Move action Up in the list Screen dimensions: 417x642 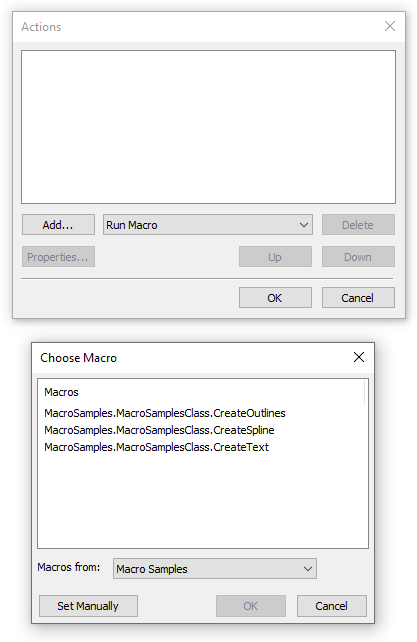[275, 257]
